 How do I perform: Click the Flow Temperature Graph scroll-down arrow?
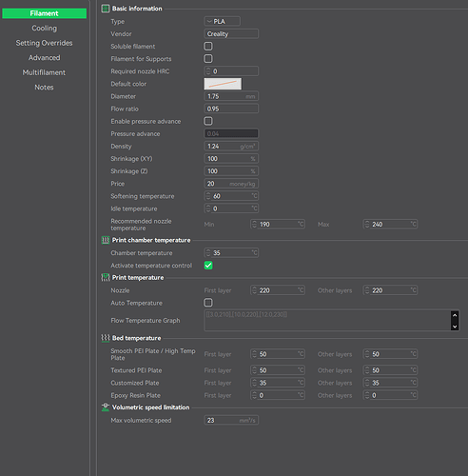coord(455,327)
